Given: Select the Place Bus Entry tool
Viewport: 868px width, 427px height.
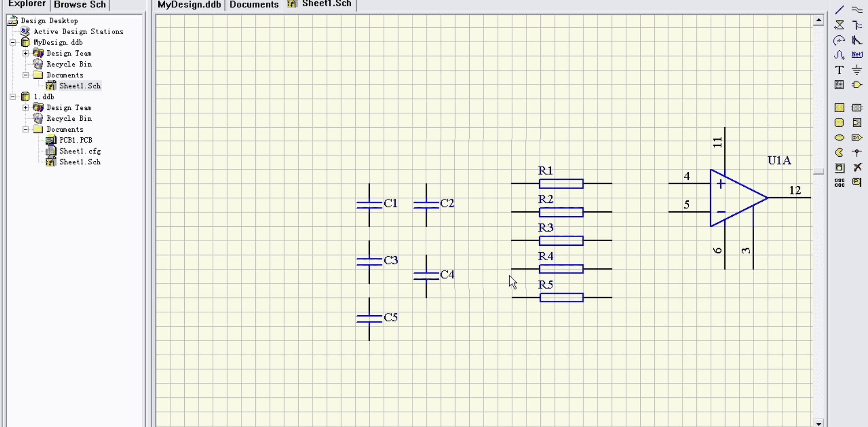Looking at the screenshot, I should tap(857, 40).
